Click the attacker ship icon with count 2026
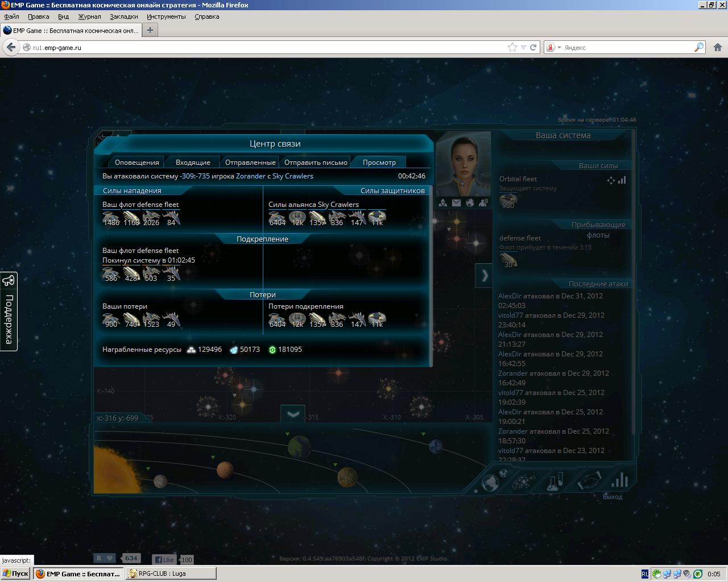728x582 pixels. coord(151,218)
